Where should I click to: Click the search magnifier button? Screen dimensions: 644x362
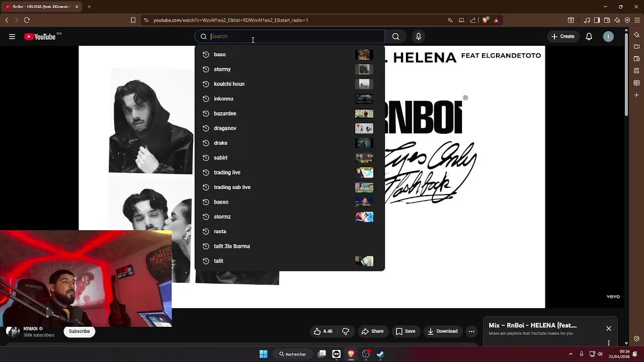tap(396, 36)
